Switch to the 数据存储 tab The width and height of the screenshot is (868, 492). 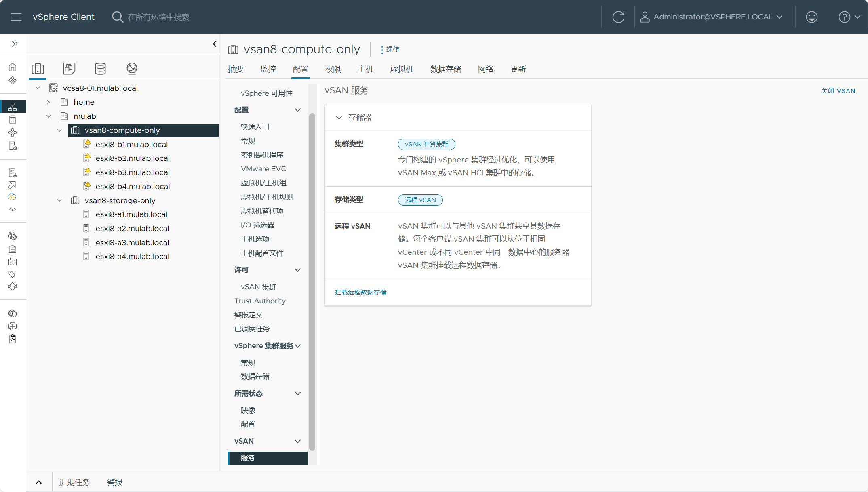pos(446,69)
